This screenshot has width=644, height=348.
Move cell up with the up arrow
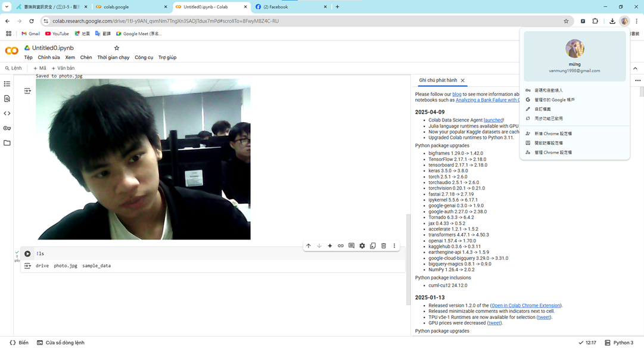pos(308,246)
